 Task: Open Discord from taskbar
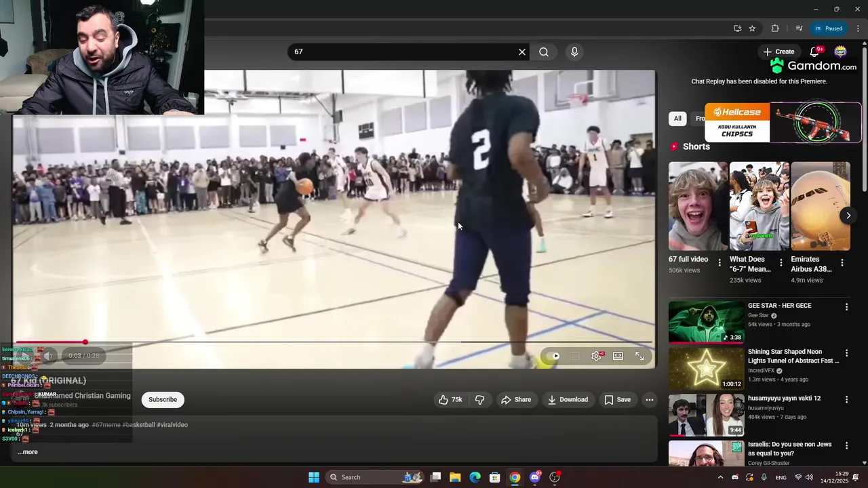click(x=535, y=477)
